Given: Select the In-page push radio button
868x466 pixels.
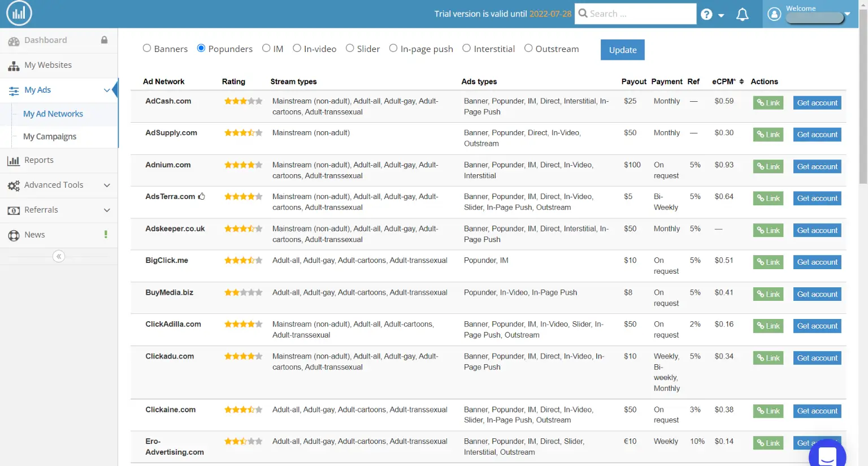Looking at the screenshot, I should tap(393, 48).
